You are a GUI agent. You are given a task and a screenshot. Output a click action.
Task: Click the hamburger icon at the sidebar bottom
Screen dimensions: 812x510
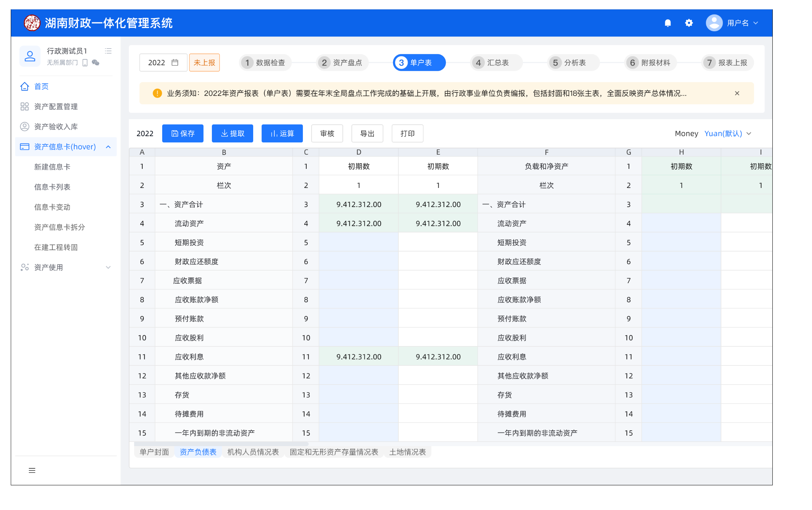32,470
